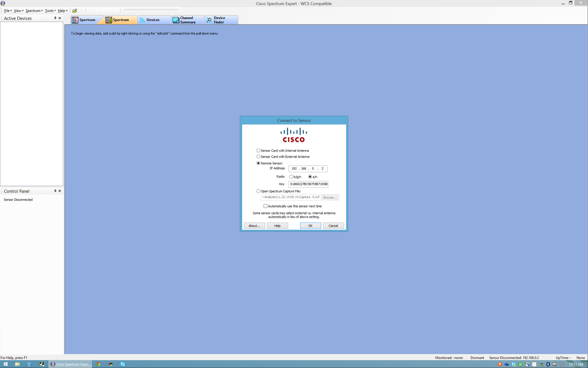Image resolution: width=588 pixels, height=368 pixels.
Task: Check Automatically use this sensor next time
Action: point(265,206)
